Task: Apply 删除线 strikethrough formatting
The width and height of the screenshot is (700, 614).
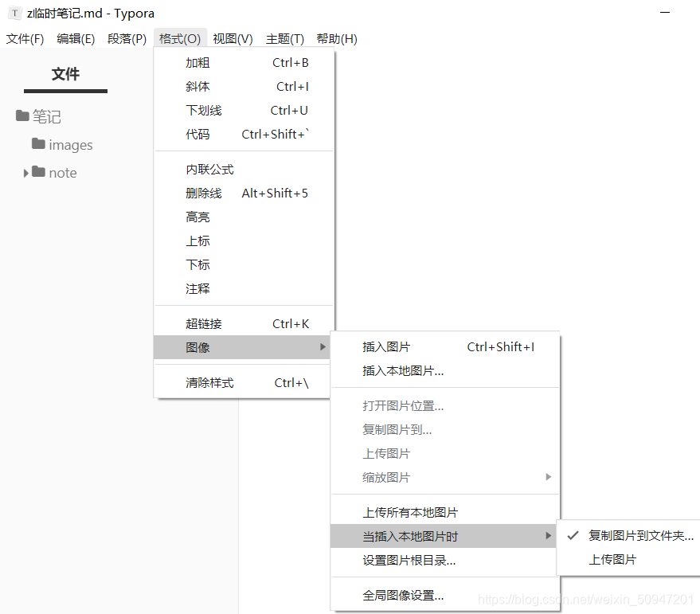Action: (x=244, y=194)
